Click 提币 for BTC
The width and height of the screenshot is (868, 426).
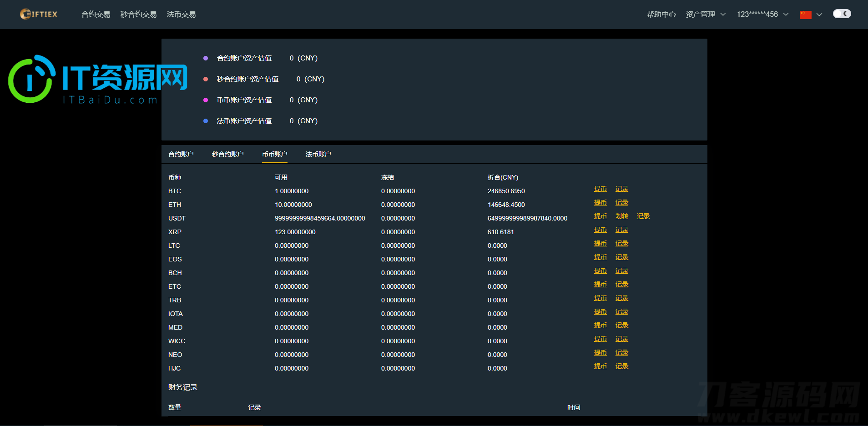600,189
